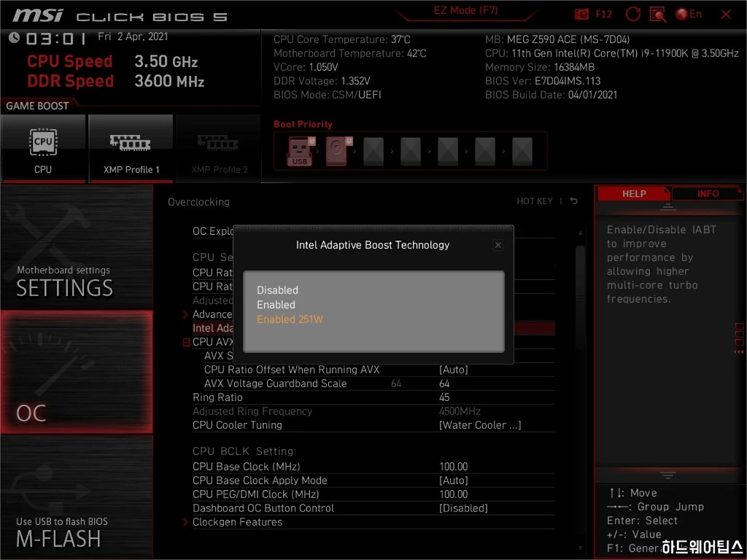Close the Intel Adaptive Boost Technology dialog
The image size is (747, 560).
pos(498,245)
